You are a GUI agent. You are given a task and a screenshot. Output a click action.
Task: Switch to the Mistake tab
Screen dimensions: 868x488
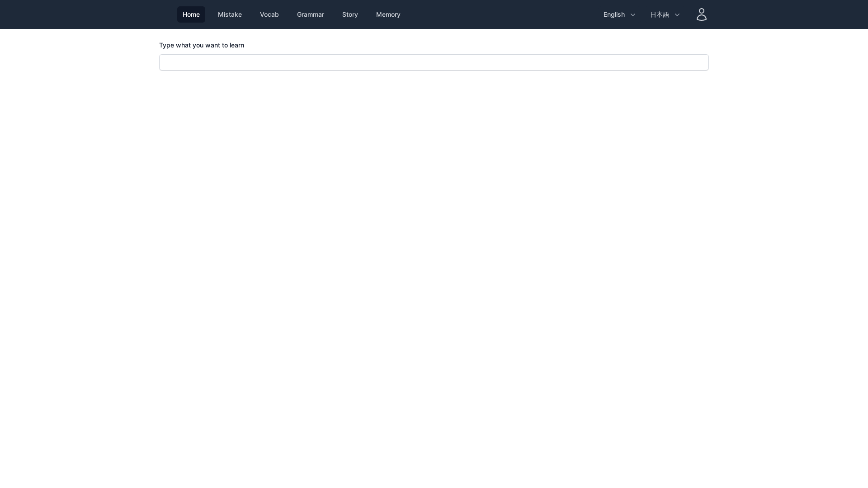click(230, 14)
